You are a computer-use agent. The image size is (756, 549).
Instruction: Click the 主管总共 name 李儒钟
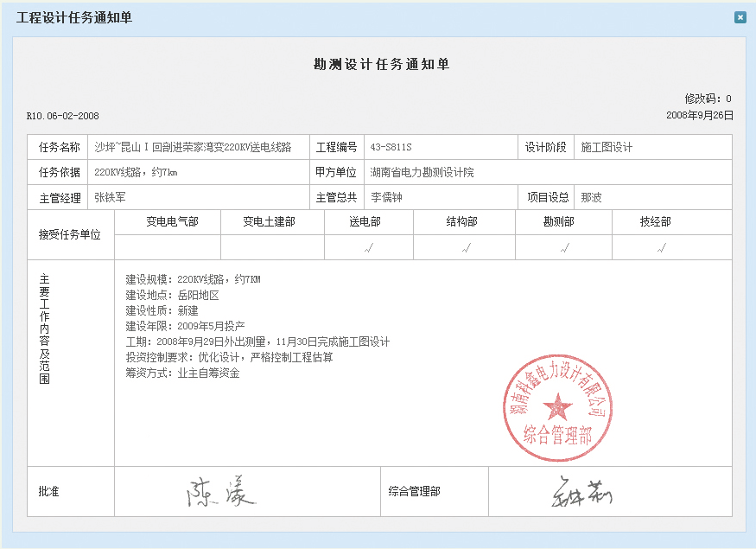[x=386, y=198]
